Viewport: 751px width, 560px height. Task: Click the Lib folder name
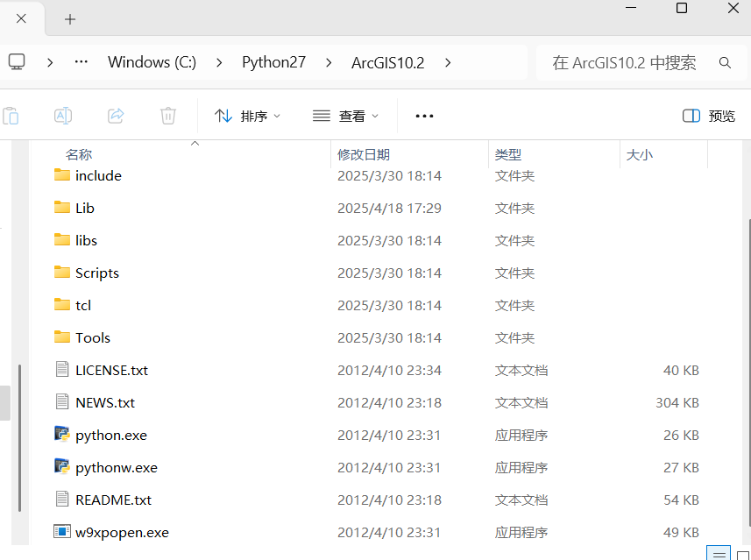tap(85, 209)
